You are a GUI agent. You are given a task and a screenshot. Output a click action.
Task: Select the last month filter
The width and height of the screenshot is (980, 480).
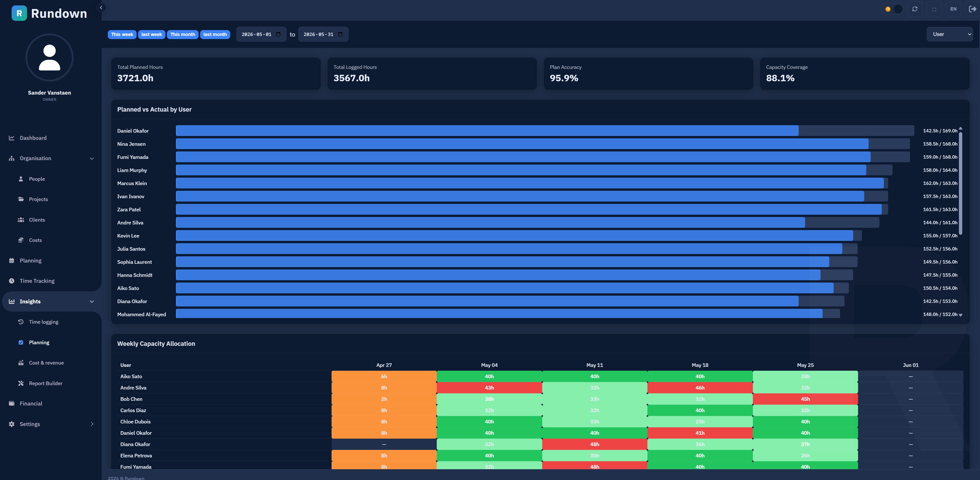coord(215,35)
